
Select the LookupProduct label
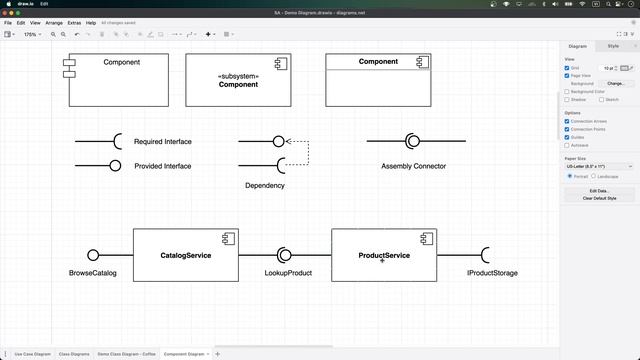288,273
